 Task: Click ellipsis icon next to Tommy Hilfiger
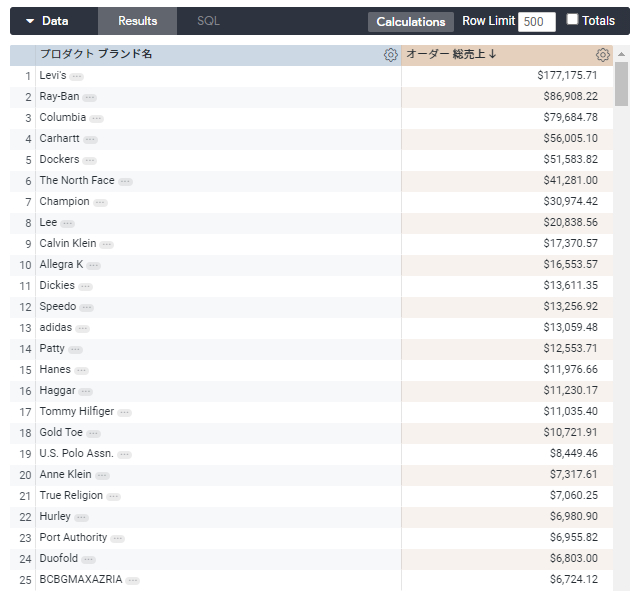pyautogui.click(x=125, y=413)
